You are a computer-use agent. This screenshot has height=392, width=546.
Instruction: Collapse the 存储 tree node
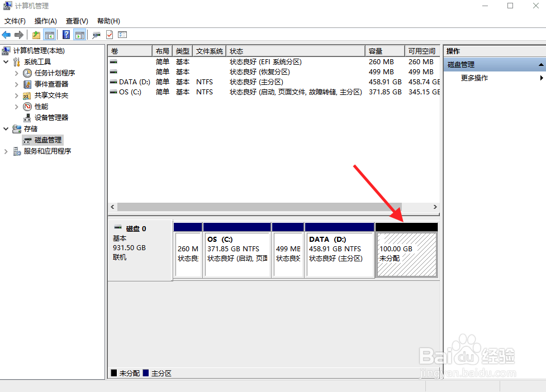pyautogui.click(x=6, y=129)
